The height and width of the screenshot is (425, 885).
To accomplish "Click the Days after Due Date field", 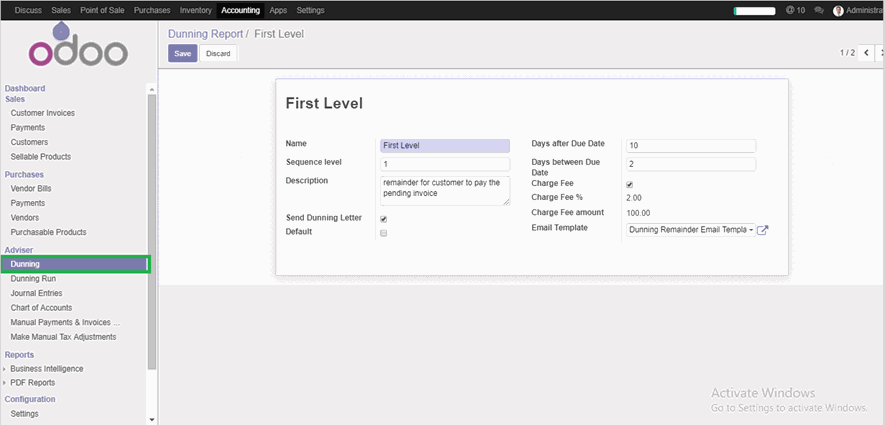I will coord(689,145).
